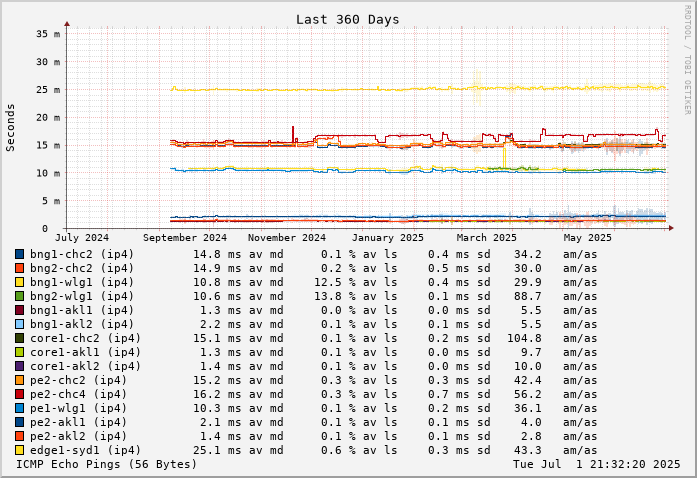
Task: Click the pe2-akl1 legend swatch
Action: [x=19, y=422]
